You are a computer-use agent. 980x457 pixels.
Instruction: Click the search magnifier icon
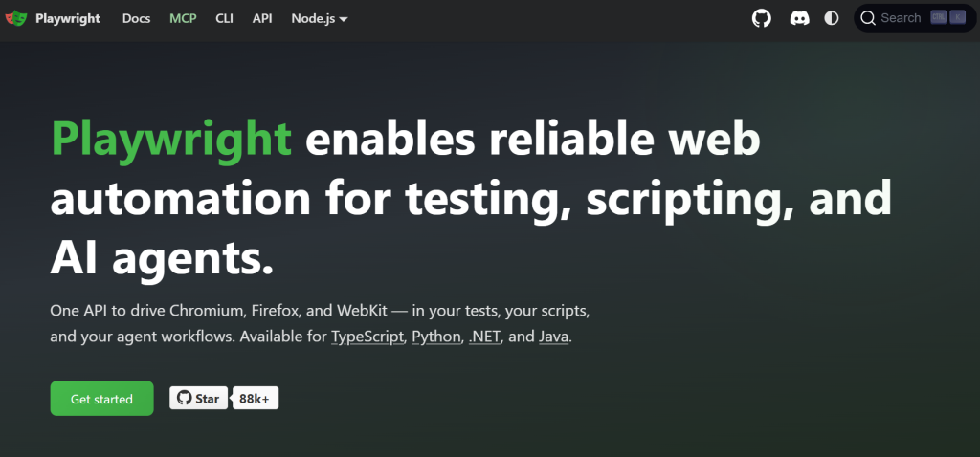coord(867,18)
